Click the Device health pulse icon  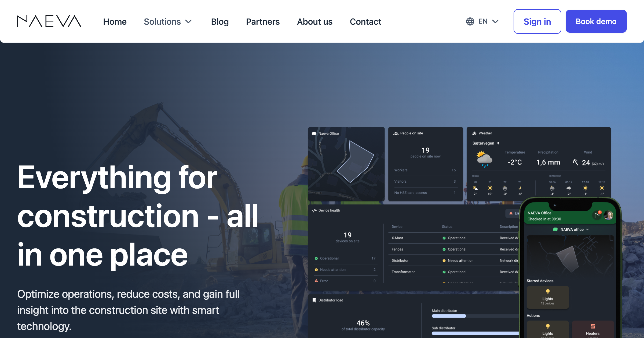[x=314, y=211]
